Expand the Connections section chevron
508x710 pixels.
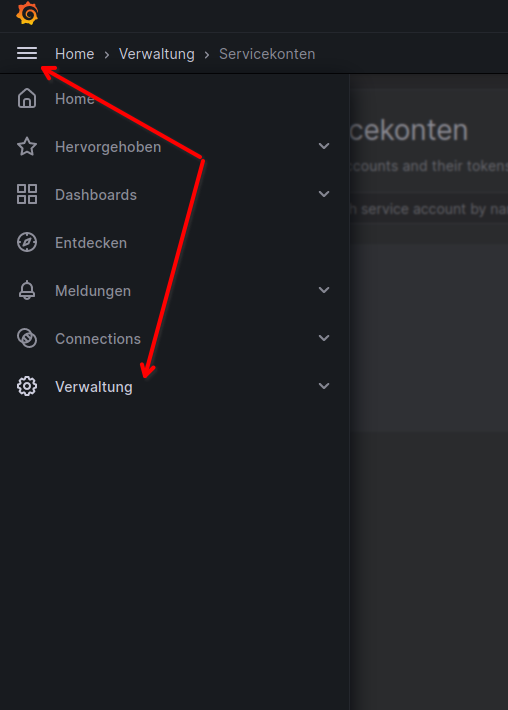pyautogui.click(x=324, y=338)
